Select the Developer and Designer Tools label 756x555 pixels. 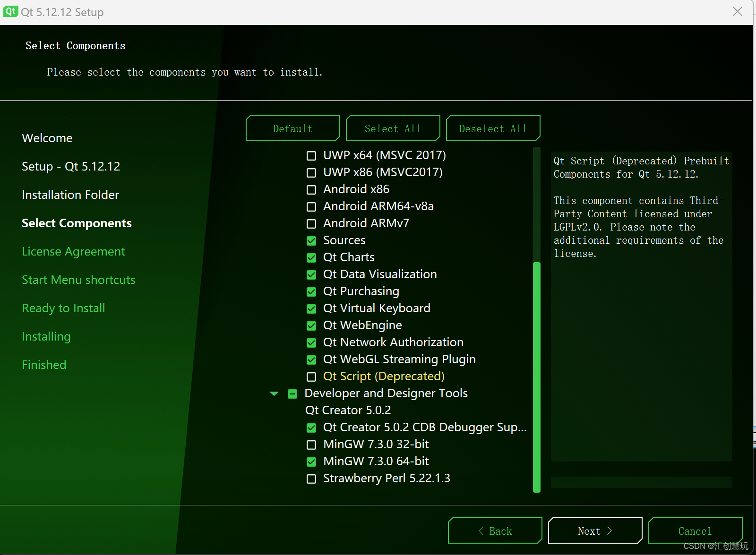click(x=386, y=393)
